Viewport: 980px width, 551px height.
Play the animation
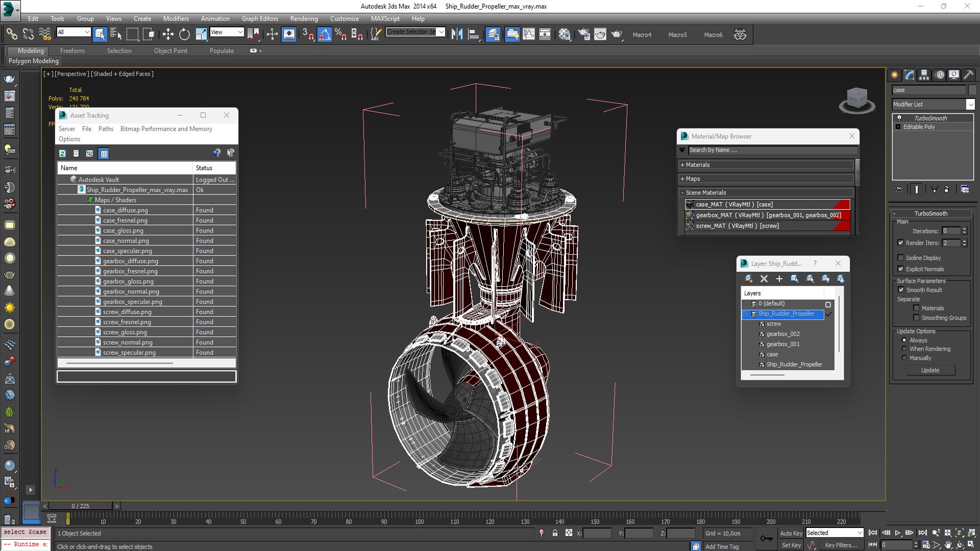coord(898,533)
